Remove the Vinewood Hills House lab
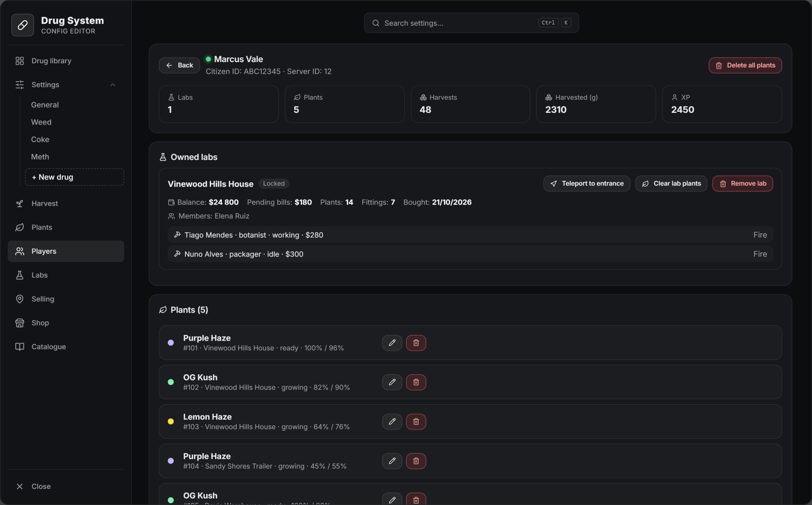Screen dimensions: 812x505 click(x=743, y=183)
